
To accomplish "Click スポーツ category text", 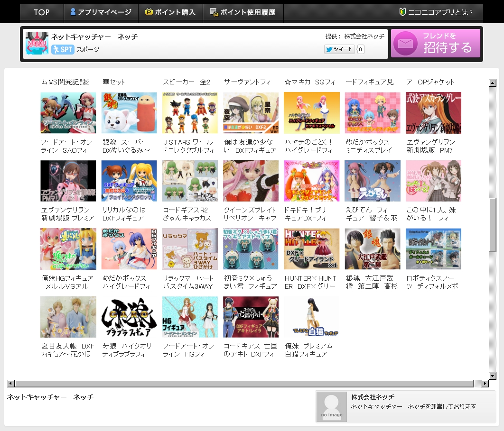I will [87, 49].
